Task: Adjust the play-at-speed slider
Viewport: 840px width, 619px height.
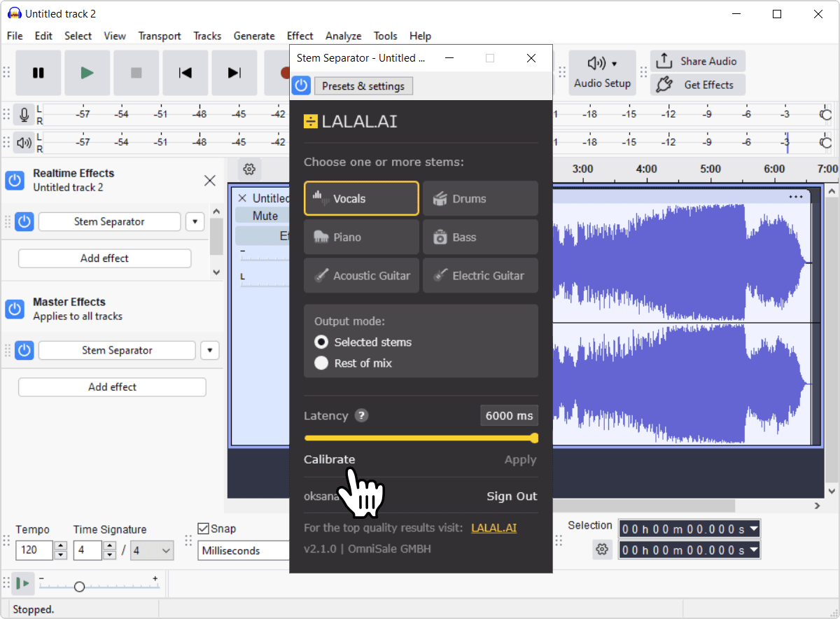Action: (x=98, y=586)
